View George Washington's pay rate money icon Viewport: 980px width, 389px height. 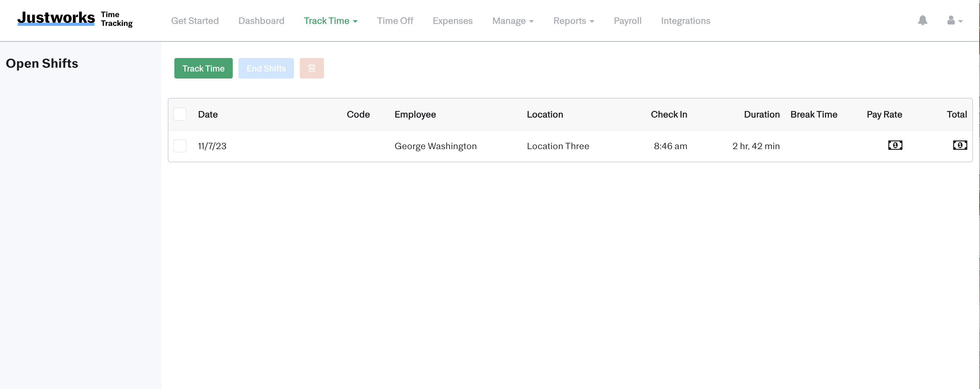point(895,145)
